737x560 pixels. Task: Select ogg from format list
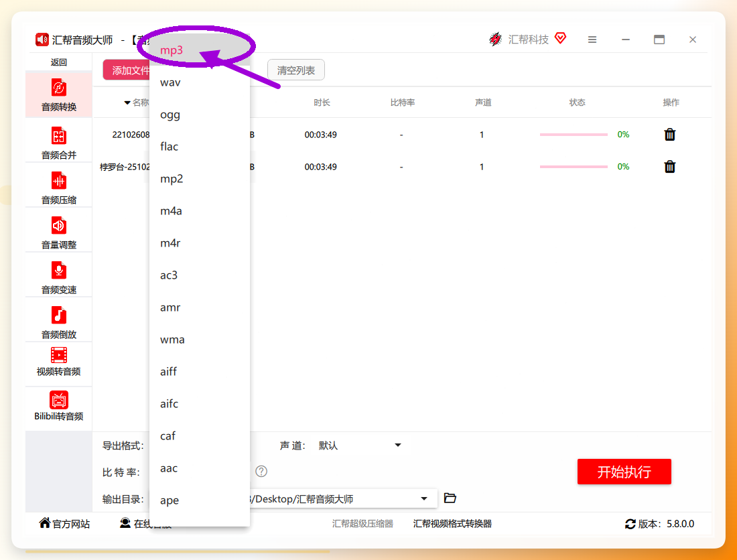point(199,115)
